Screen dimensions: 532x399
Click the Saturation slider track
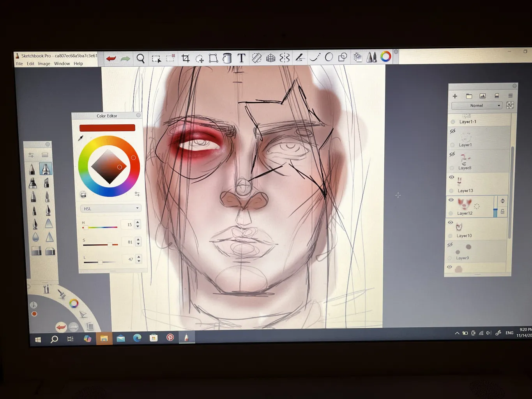(101, 245)
